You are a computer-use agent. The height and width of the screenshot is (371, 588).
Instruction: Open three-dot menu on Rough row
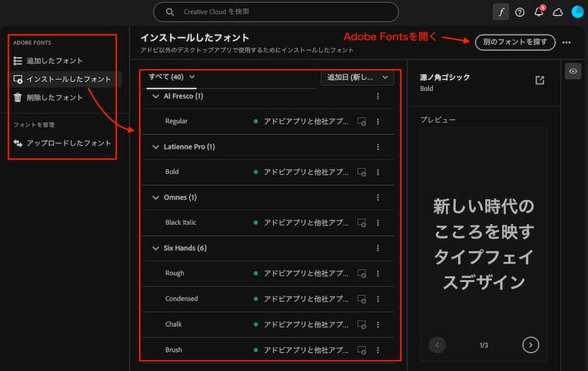click(x=378, y=273)
